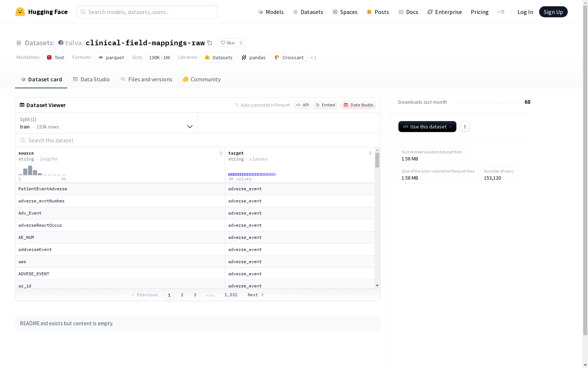Open Enterprise in the navigation
Image resolution: width=588 pixels, height=368 pixels.
coord(444,12)
